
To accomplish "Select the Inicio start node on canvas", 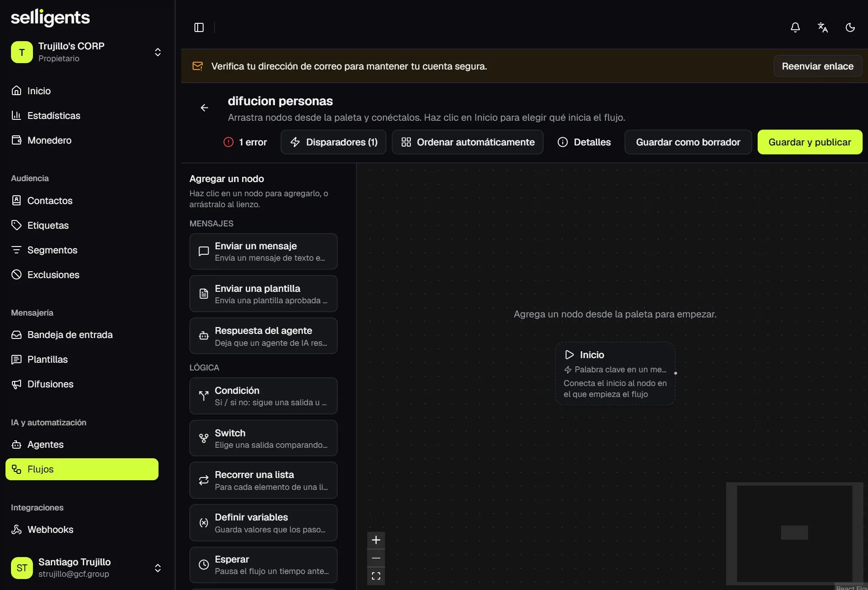I will (615, 374).
